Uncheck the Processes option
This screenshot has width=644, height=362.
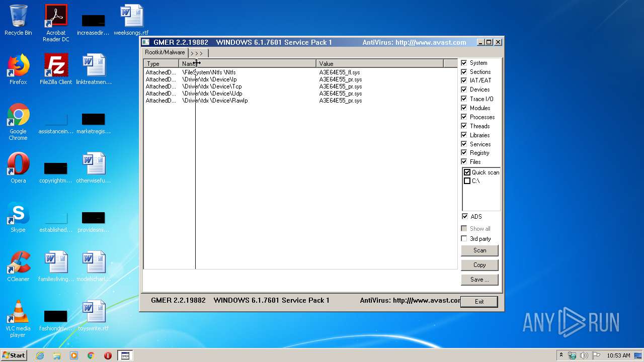point(464,117)
